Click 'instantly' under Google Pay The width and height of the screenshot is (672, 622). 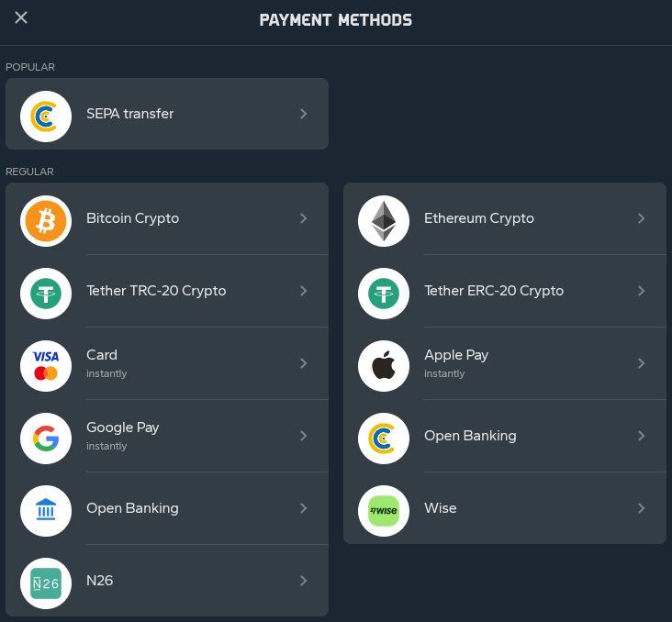[106, 446]
